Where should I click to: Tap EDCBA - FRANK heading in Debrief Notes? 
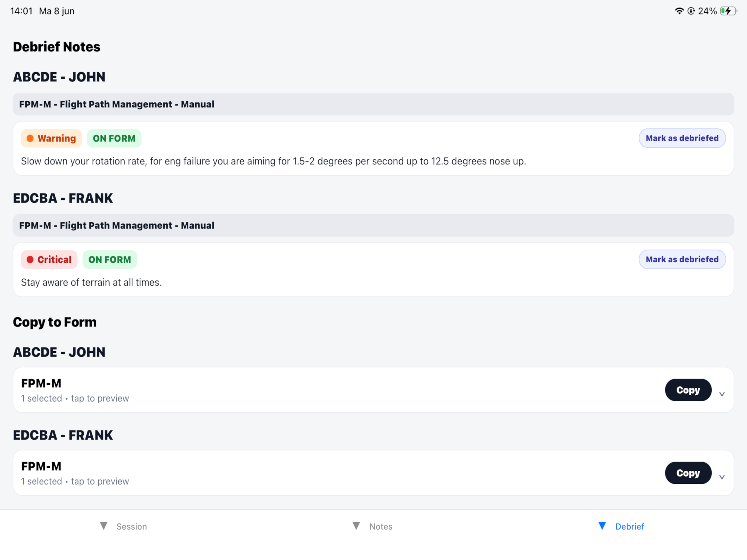coord(63,198)
